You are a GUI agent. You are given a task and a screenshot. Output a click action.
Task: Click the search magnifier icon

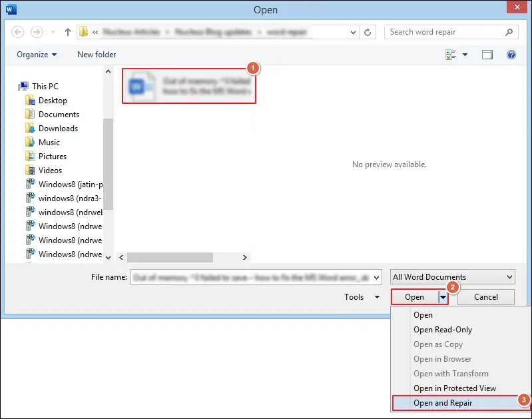509,32
